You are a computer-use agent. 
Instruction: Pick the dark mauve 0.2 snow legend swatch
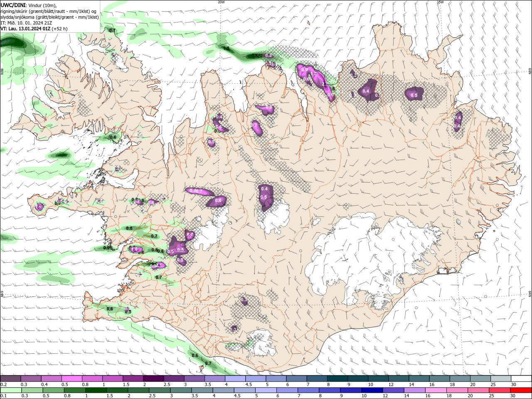click(x=10, y=379)
